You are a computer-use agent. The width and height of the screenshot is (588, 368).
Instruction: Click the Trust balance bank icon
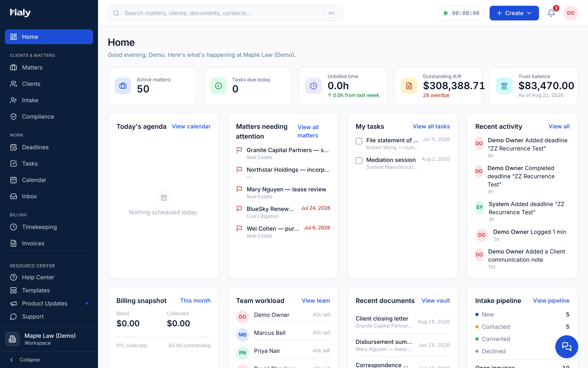coord(504,86)
